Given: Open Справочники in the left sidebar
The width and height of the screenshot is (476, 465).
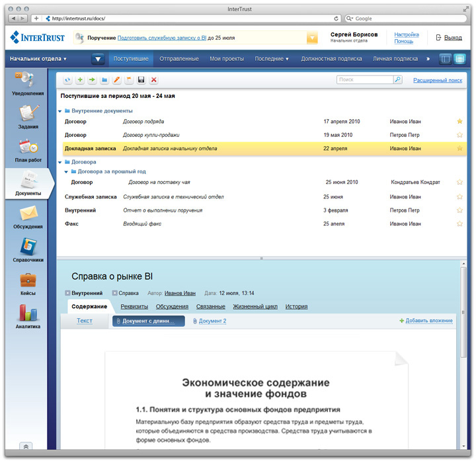Looking at the screenshot, I should coord(28,249).
